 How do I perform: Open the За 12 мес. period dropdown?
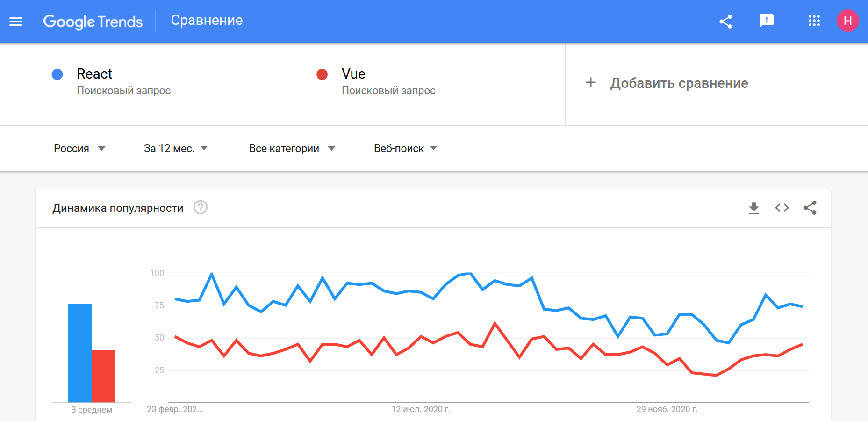coord(176,148)
